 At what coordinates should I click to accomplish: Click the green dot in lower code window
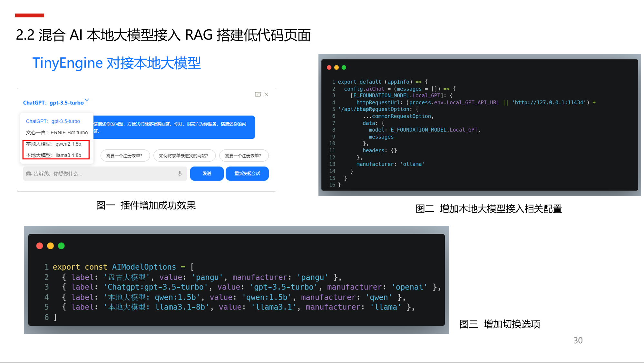61,246
